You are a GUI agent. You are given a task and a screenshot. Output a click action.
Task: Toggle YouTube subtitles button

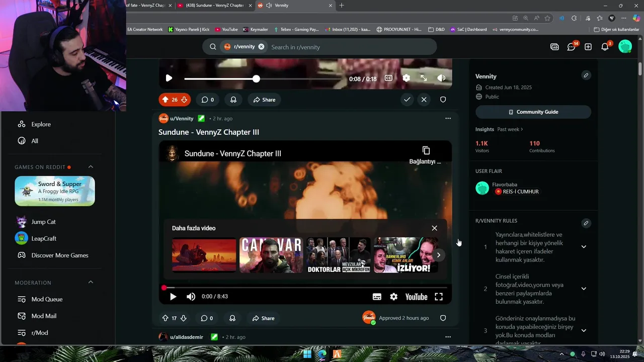pyautogui.click(x=377, y=297)
